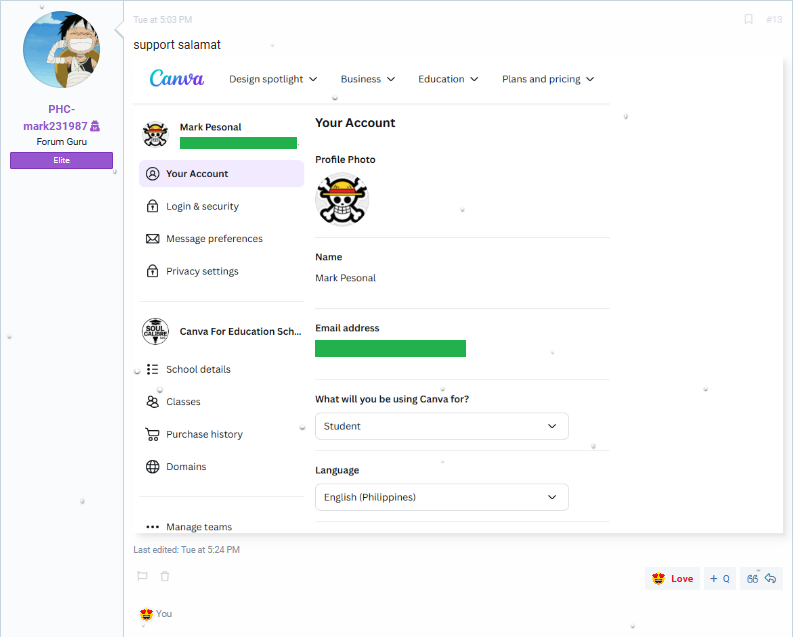The height and width of the screenshot is (637, 793).
Task: Click the Education chevron arrow
Action: [x=474, y=79]
